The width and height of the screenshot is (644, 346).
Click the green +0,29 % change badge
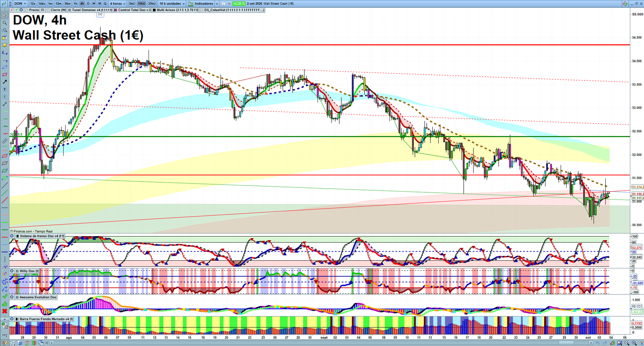click(x=239, y=4)
